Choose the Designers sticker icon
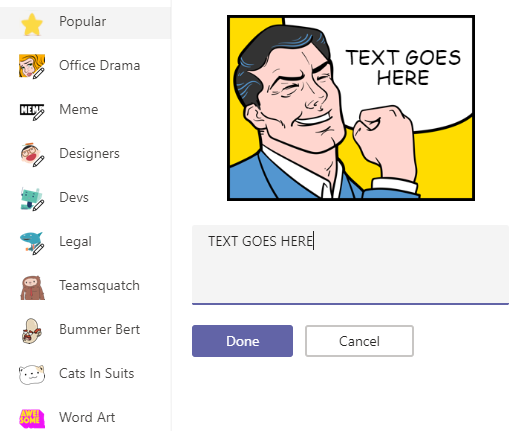The image size is (529, 431). tap(32, 154)
